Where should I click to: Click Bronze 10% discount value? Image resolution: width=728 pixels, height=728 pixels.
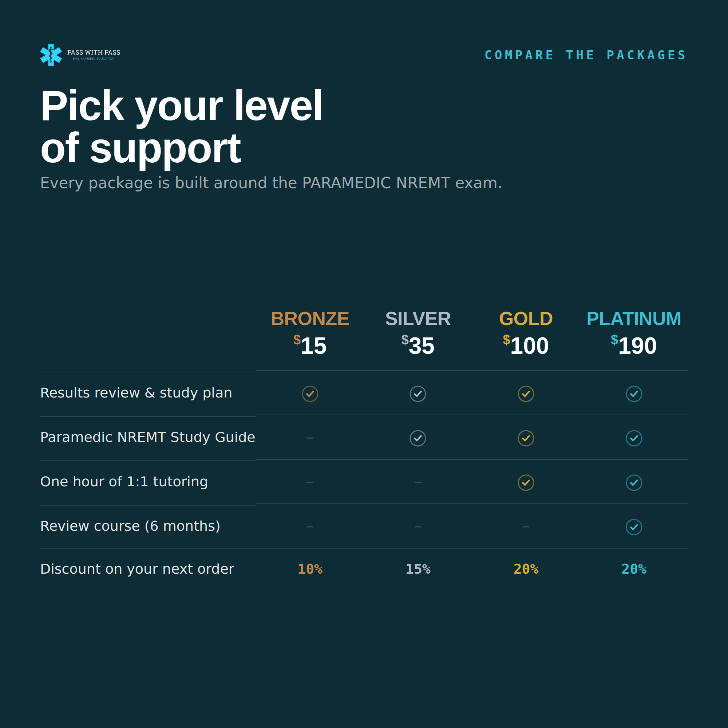(310, 569)
